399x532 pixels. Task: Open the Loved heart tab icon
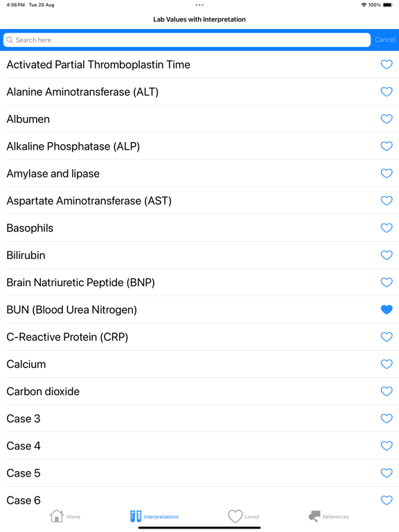tap(235, 516)
